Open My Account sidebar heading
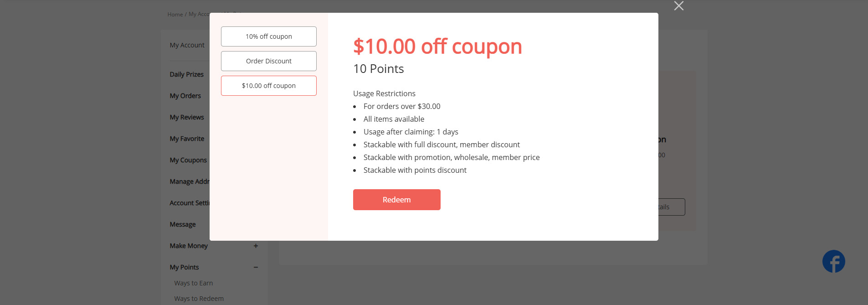This screenshot has height=305, width=868. 187,45
